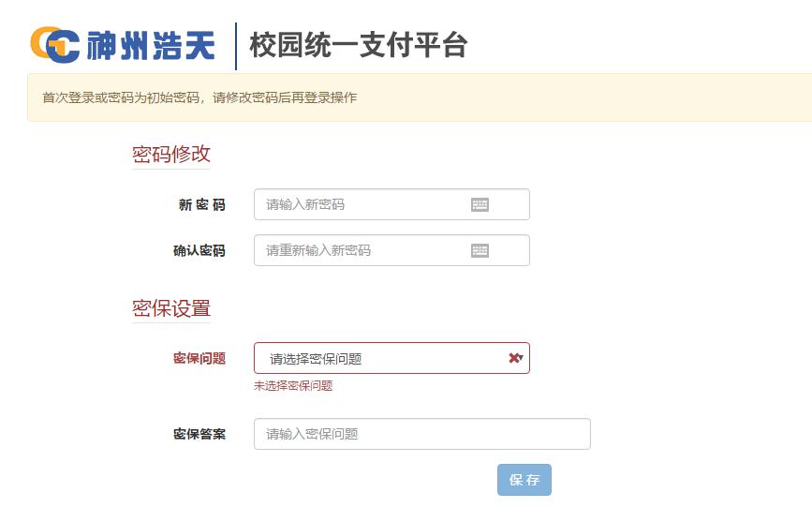The image size is (812, 507).
Task: Click the 神州浩天 brand name text
Action: pyautogui.click(x=151, y=45)
